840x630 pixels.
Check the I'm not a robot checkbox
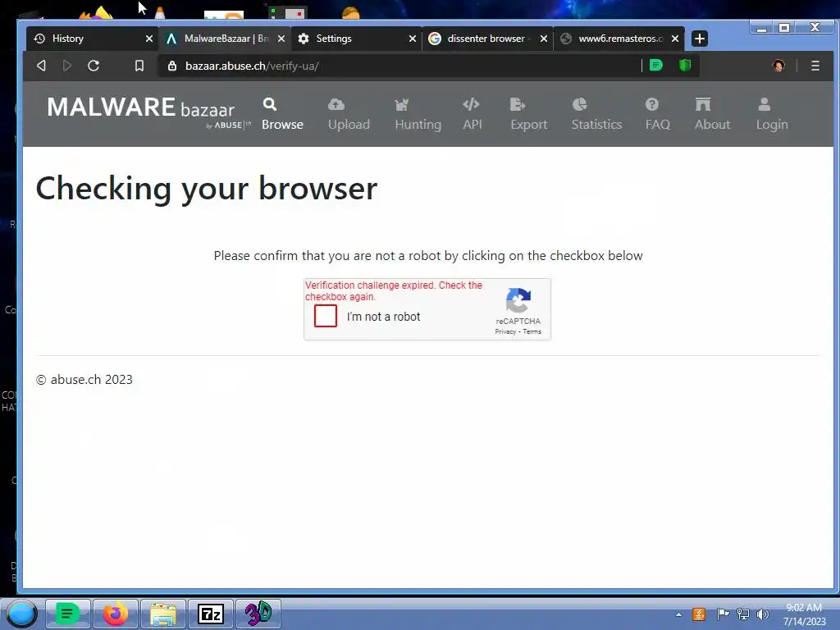pos(325,316)
